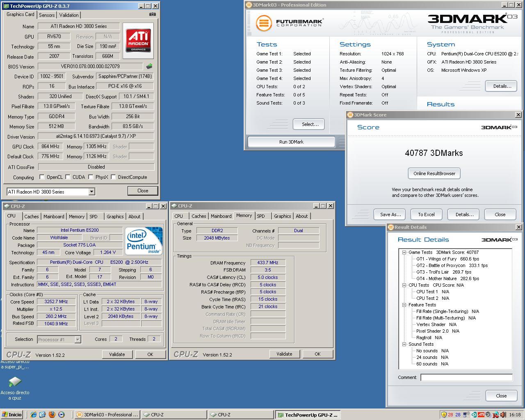This screenshot has height=420, width=525.
Task: Collapse the CPU Tests tree node
Action: pos(404,285)
